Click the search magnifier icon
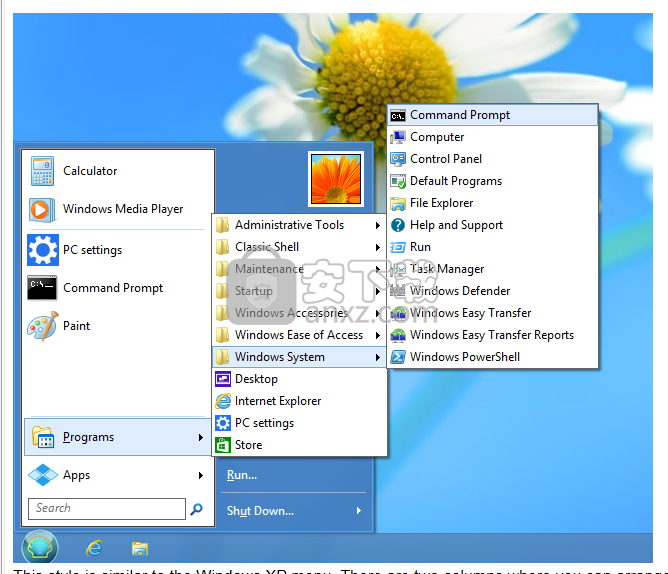The width and height of the screenshot is (668, 574). click(196, 509)
